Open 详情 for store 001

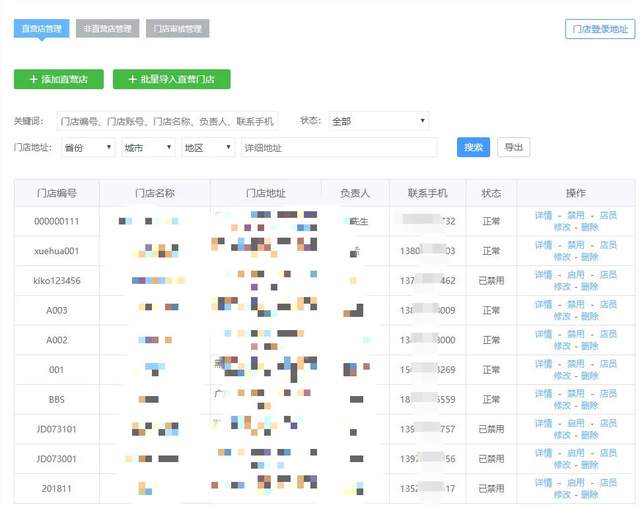[543, 364]
